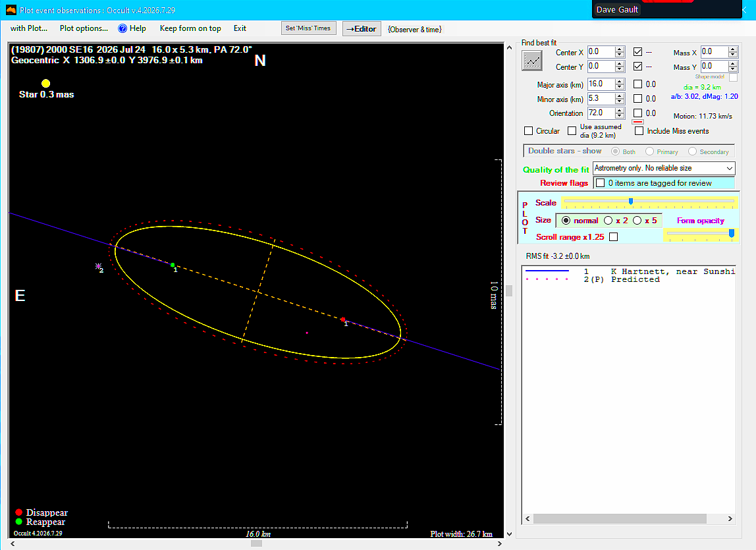Click the Mass X value field
The height and width of the screenshot is (550, 756).
tap(714, 51)
